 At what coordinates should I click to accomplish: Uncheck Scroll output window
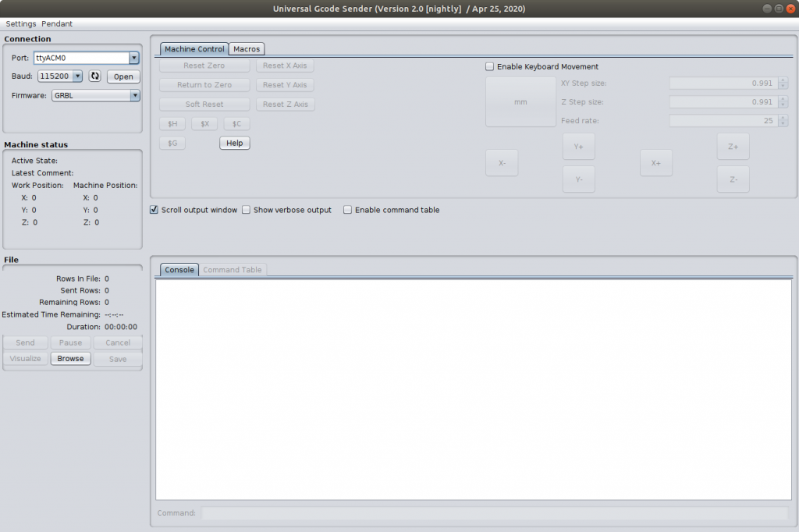click(x=154, y=210)
